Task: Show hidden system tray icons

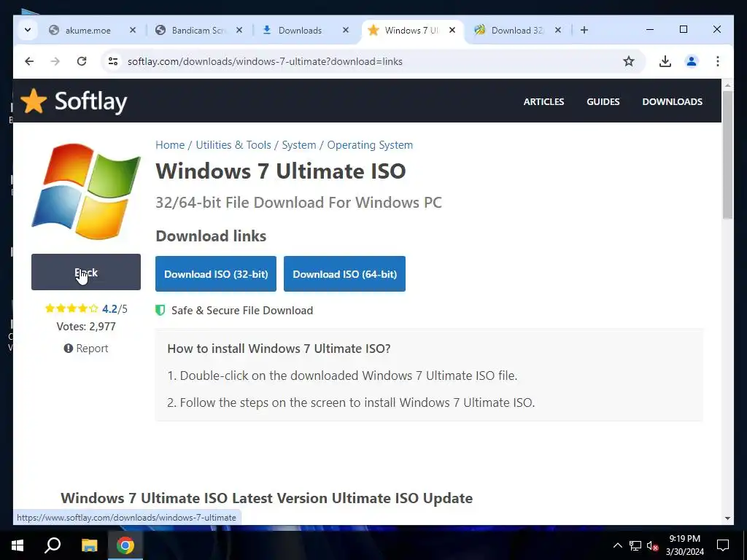Action: [617, 545]
